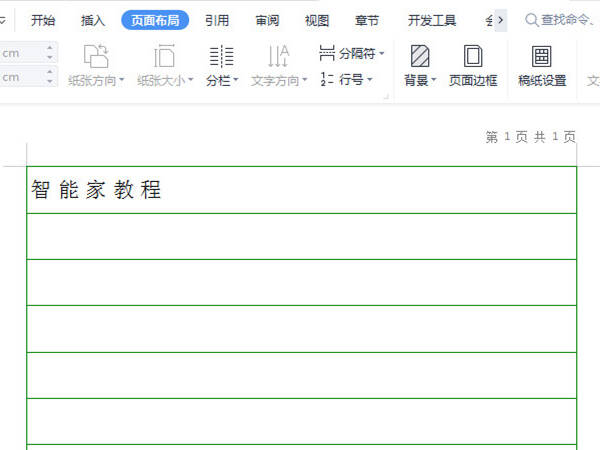This screenshot has width=600, height=450.
Task: Open the 开始 tab
Action: 43,20
